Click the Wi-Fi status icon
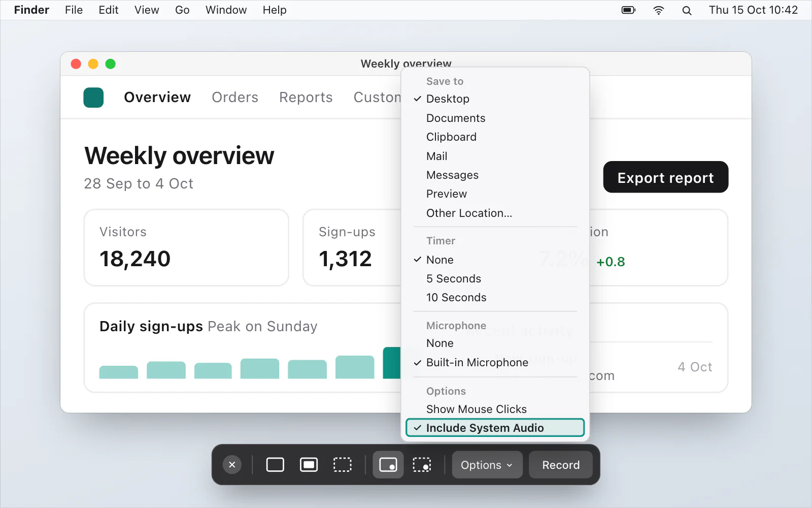This screenshot has width=812, height=508. tap(658, 10)
